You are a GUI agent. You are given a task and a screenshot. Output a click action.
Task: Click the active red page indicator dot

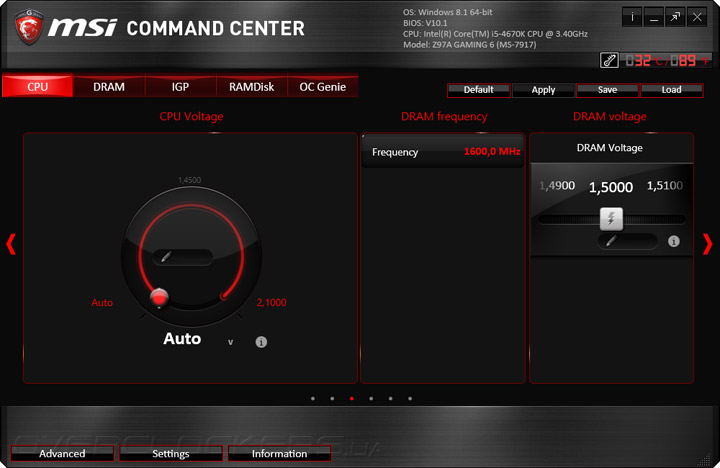coord(352,399)
